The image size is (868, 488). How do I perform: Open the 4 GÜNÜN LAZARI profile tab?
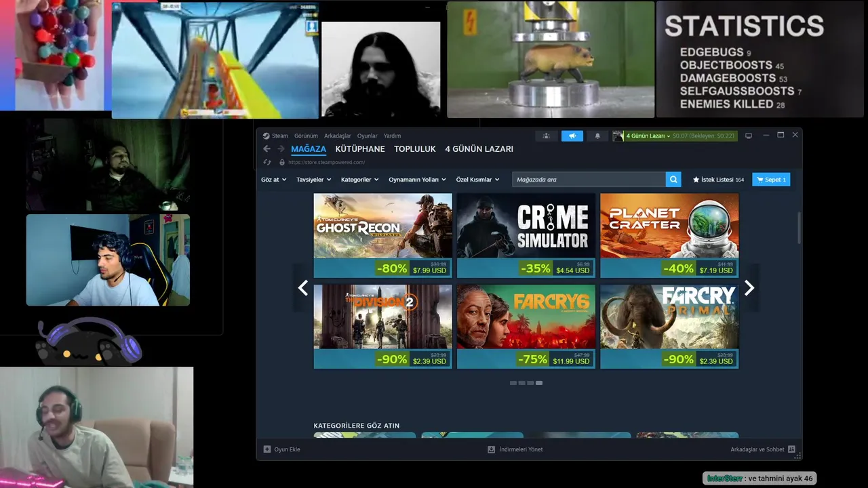tap(479, 149)
